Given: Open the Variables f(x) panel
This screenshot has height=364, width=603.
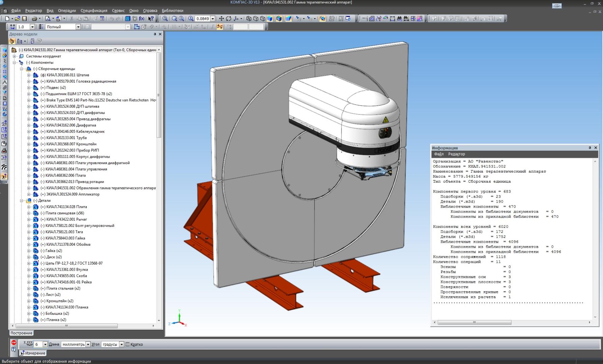Looking at the screenshot, I should click(x=142, y=19).
